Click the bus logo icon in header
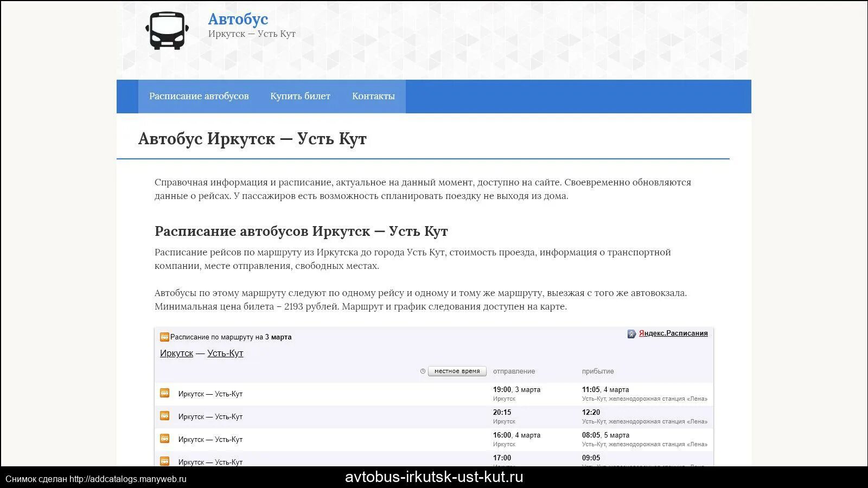The height and width of the screenshot is (488, 868). [167, 30]
